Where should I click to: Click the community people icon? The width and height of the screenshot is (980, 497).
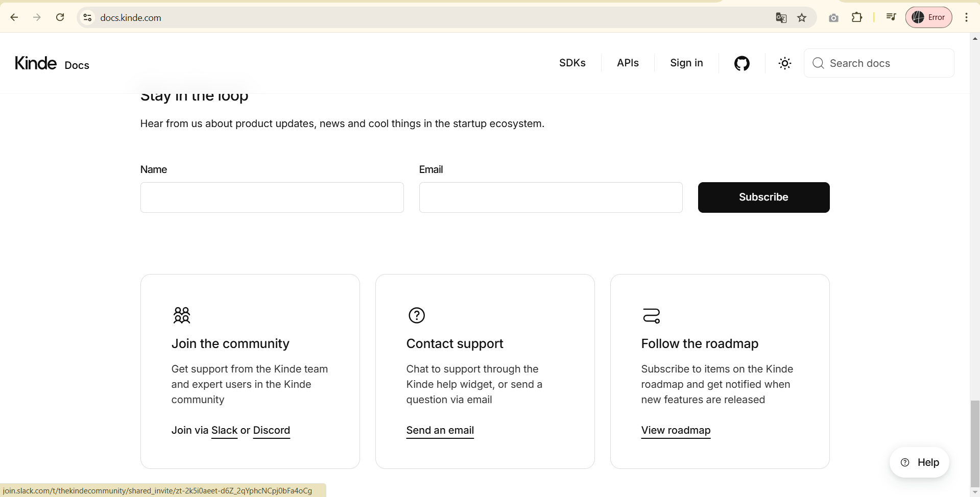[x=181, y=315]
